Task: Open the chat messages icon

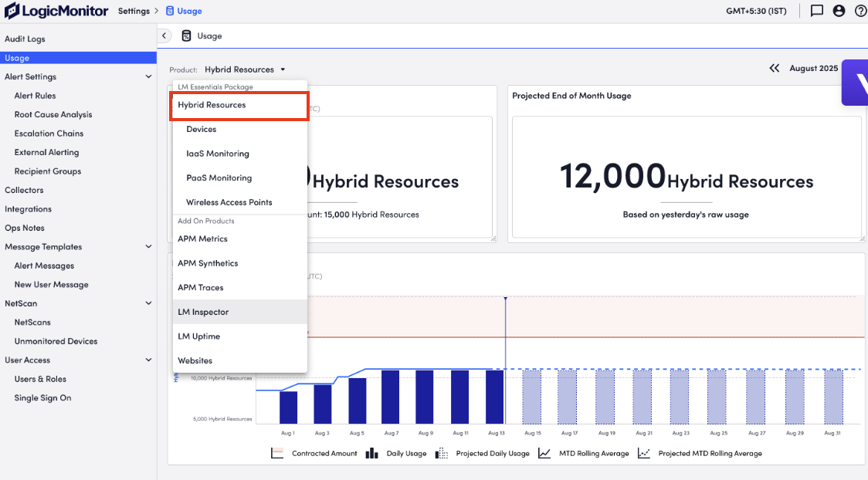Action: (816, 11)
